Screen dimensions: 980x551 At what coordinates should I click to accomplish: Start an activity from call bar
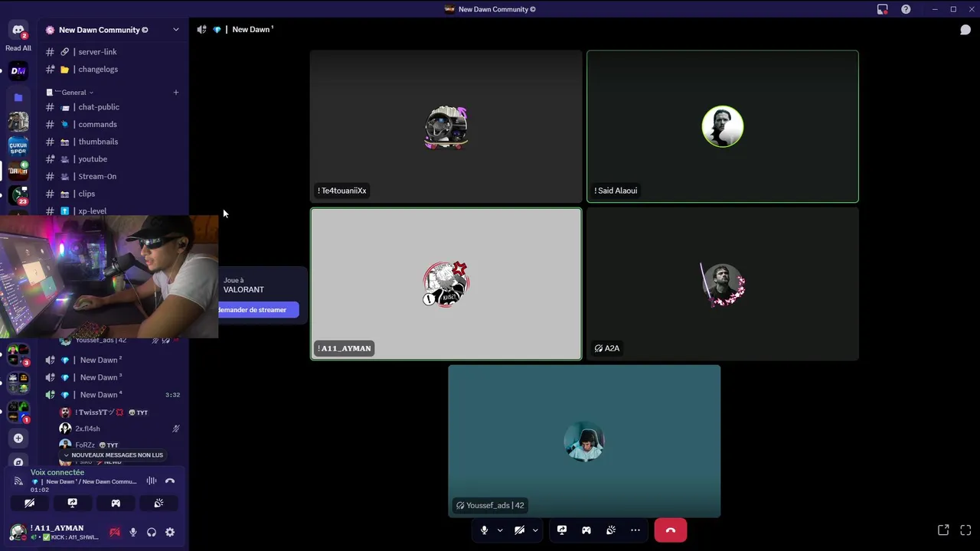[586, 530]
